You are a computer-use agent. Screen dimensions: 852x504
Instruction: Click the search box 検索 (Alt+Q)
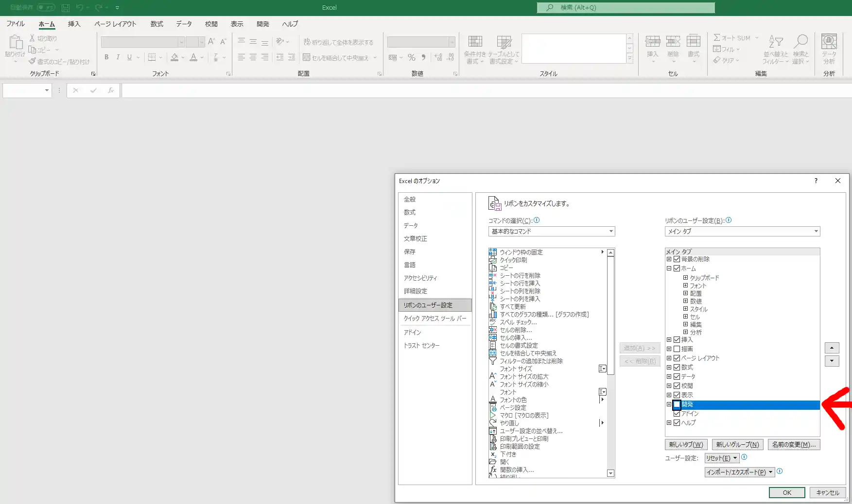626,8
